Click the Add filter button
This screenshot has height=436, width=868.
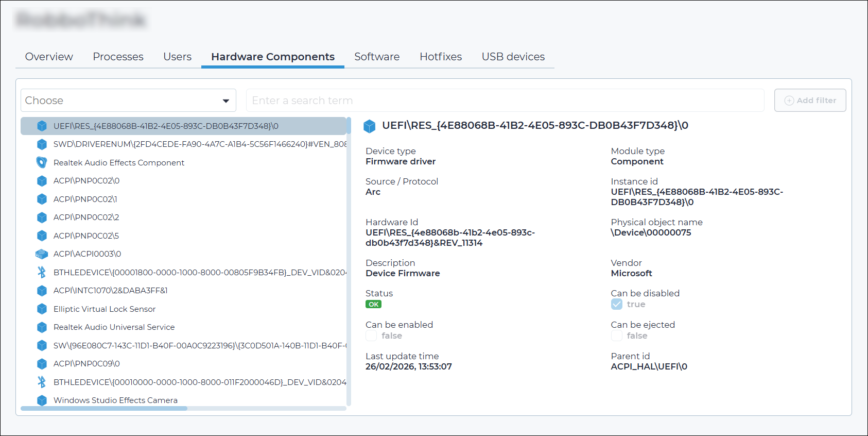(x=810, y=100)
